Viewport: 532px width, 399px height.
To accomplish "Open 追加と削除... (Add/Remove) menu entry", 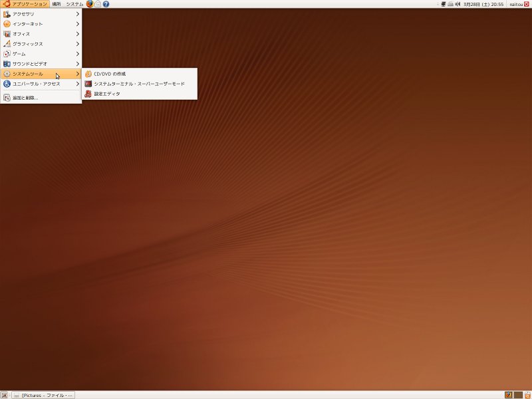I will coord(41,98).
